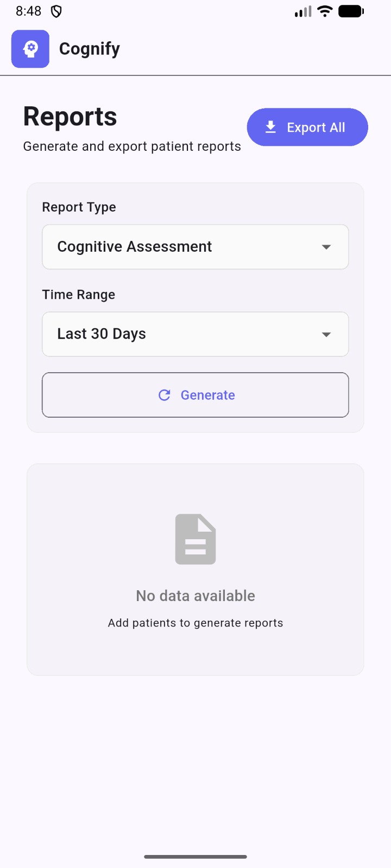This screenshot has height=868, width=391.
Task: Click the refresh icon on Generate button
Action: [165, 395]
